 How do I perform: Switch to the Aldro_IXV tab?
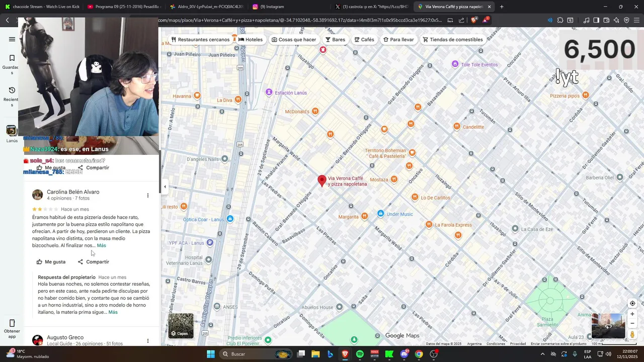[x=206, y=7]
